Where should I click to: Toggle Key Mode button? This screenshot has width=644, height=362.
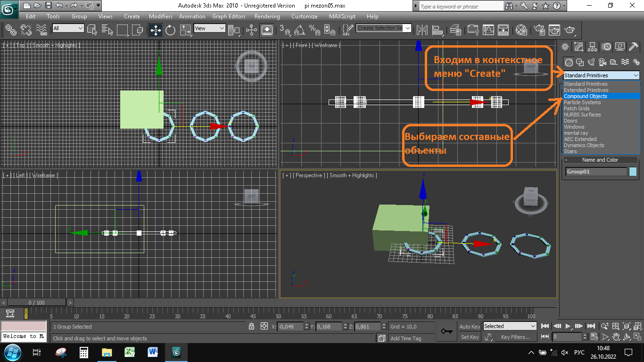coord(545,337)
